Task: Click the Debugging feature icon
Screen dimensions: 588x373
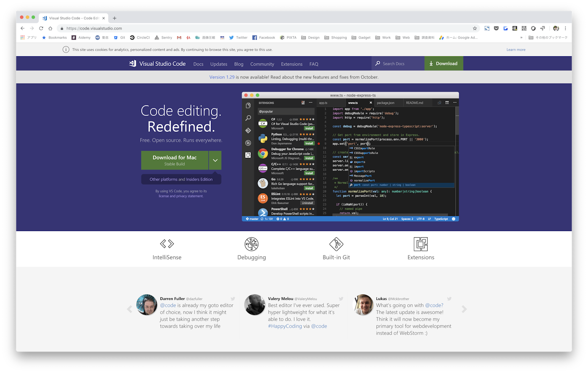Action: 252,244
